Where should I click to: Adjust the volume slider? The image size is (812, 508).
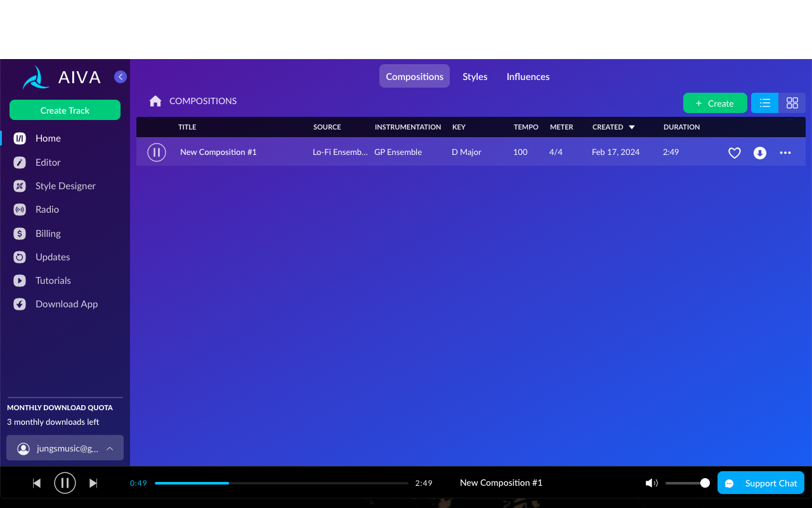[x=687, y=483]
